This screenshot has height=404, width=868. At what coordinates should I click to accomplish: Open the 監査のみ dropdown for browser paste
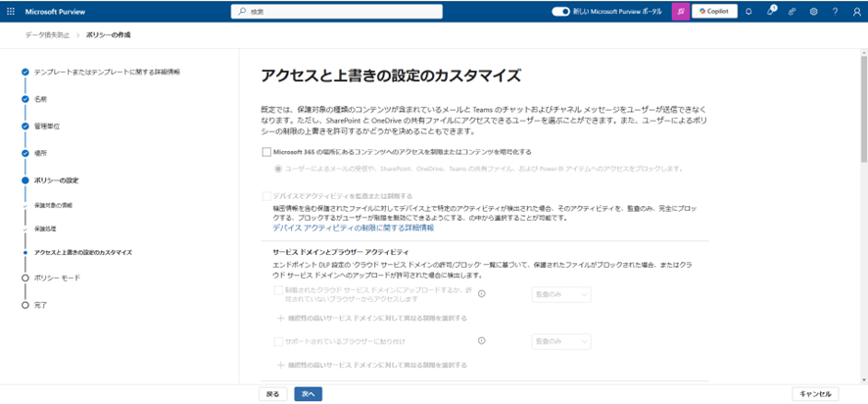[x=560, y=341]
